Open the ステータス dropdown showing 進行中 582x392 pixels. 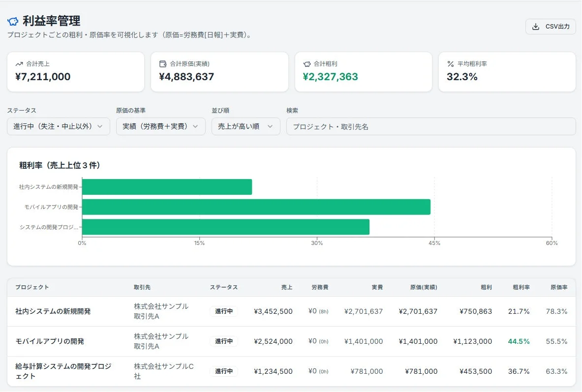point(58,126)
